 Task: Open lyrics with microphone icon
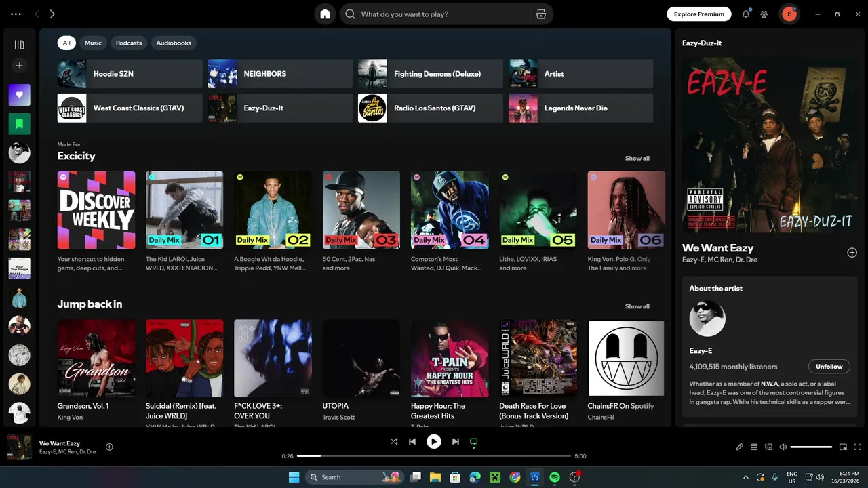pos(740,447)
